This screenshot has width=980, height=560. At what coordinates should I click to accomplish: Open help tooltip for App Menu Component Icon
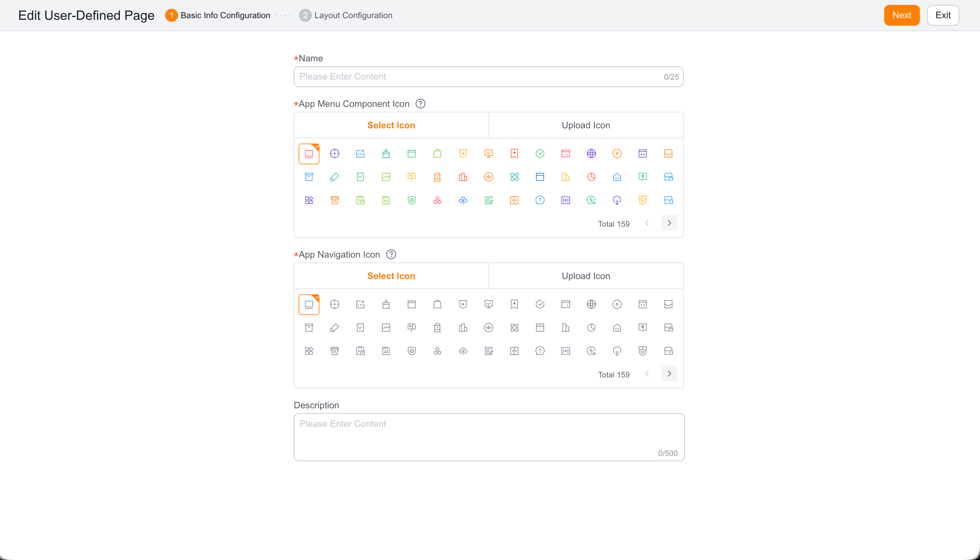click(420, 104)
